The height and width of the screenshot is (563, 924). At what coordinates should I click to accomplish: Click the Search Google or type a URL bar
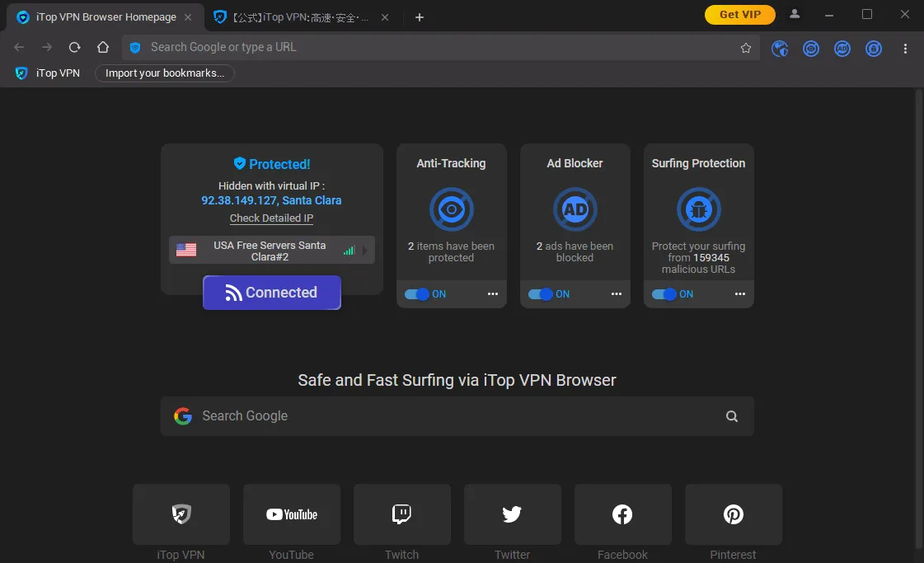tap(440, 47)
